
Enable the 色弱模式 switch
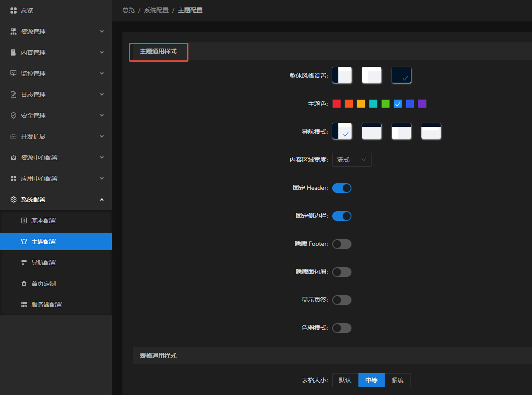click(x=342, y=328)
